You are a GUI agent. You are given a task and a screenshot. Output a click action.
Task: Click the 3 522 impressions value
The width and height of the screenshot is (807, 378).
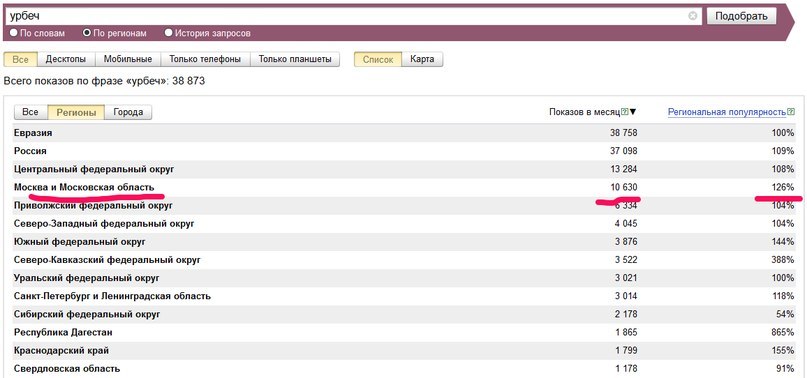[x=626, y=260]
